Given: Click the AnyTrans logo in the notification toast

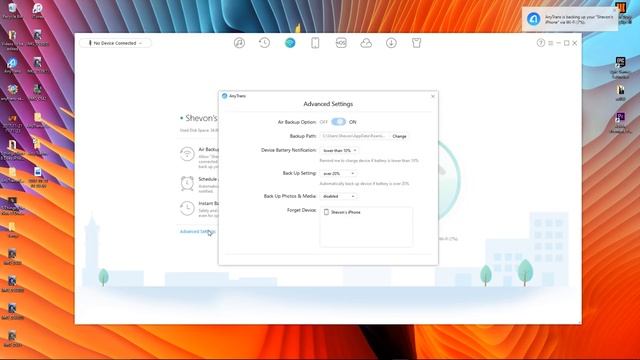Looking at the screenshot, I should [x=533, y=19].
